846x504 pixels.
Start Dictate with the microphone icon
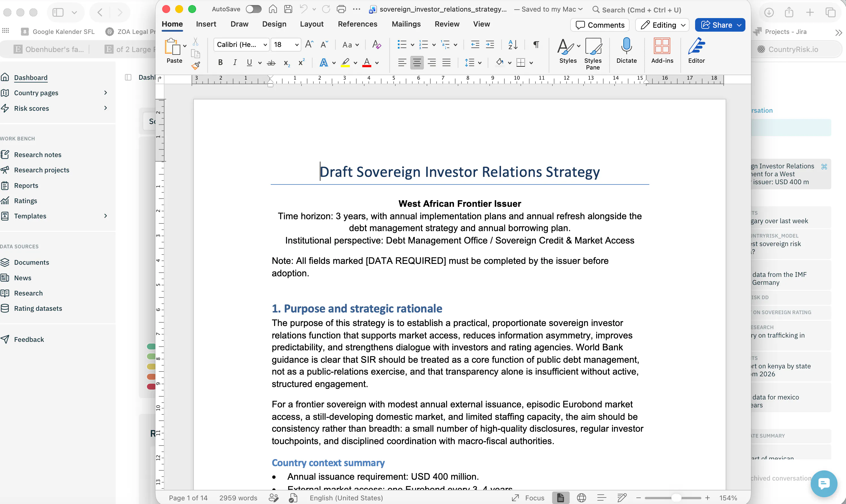[x=626, y=50]
